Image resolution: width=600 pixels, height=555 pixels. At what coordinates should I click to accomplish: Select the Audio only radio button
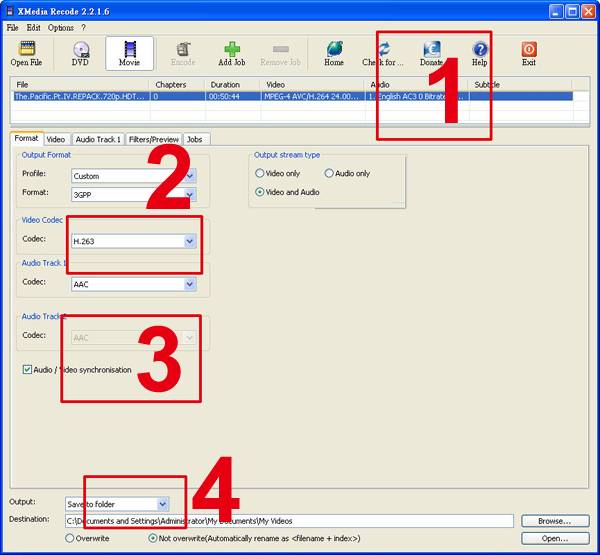329,173
